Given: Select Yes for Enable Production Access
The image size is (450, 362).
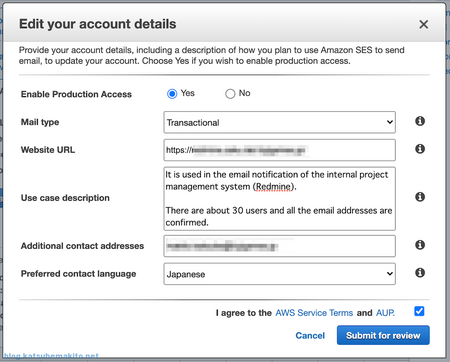Looking at the screenshot, I should (x=172, y=94).
